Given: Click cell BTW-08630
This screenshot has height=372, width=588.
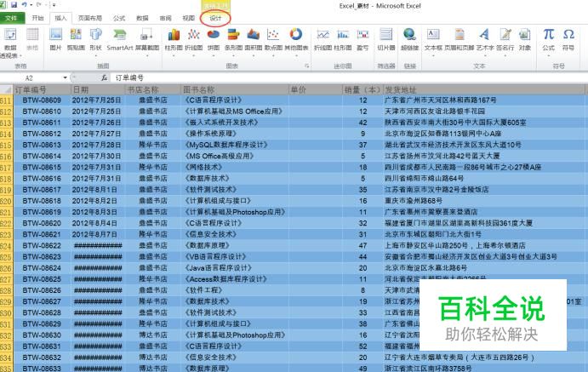Looking at the screenshot, I should coord(42,335).
